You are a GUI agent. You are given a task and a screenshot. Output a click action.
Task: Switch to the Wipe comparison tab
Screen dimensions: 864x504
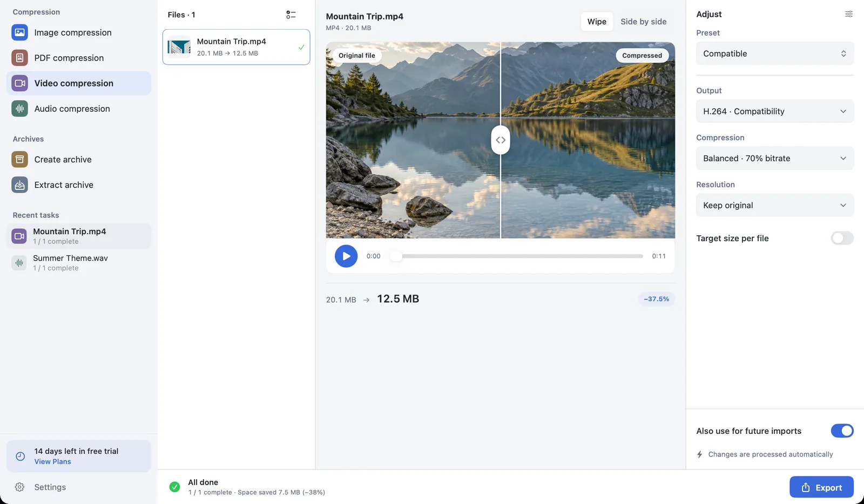click(x=597, y=22)
